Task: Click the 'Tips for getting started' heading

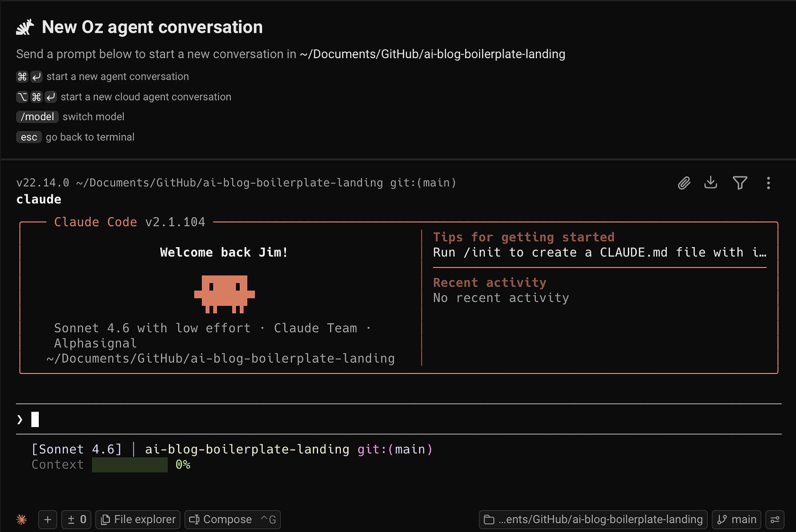Action: click(524, 237)
